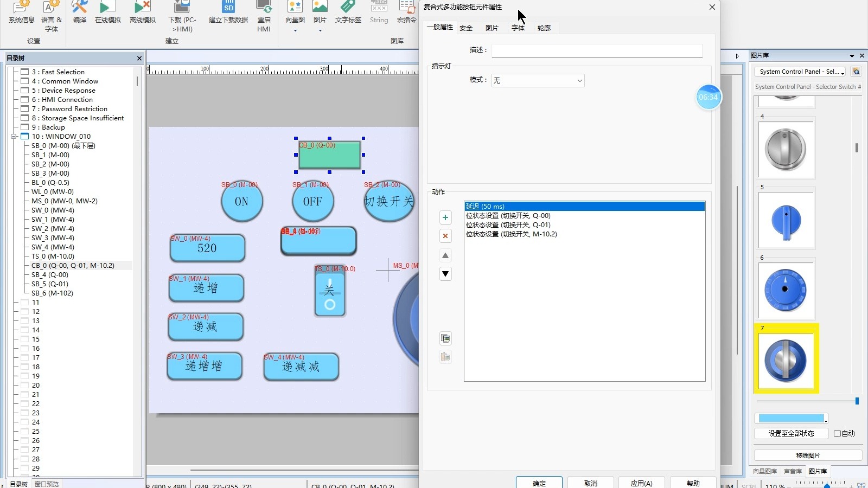The width and height of the screenshot is (868, 488).
Task: Click the light blue color swatch
Action: tap(791, 418)
